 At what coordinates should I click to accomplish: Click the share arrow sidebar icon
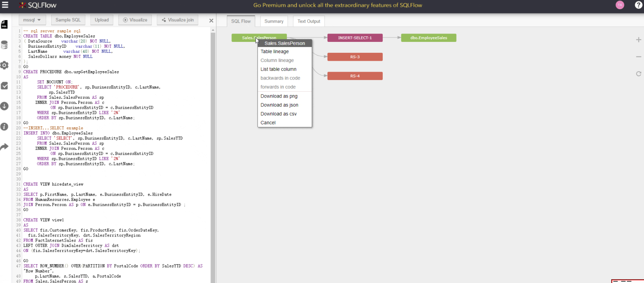[5, 147]
